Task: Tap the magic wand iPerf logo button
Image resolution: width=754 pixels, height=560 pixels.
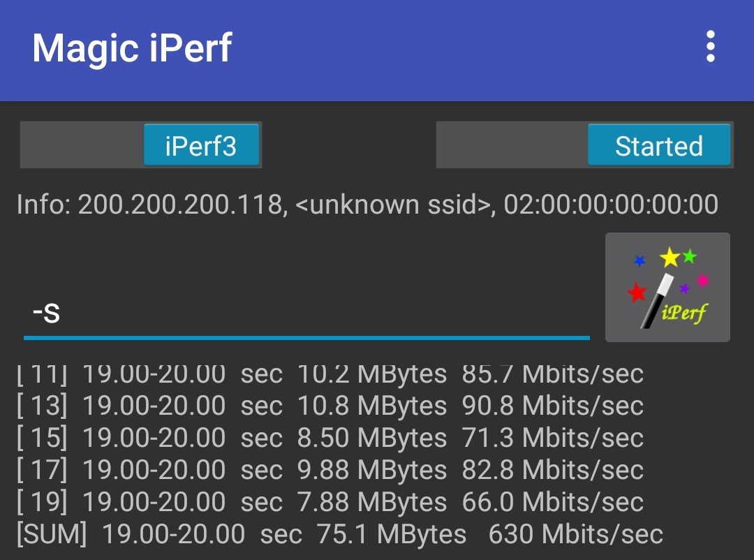Action: point(667,287)
